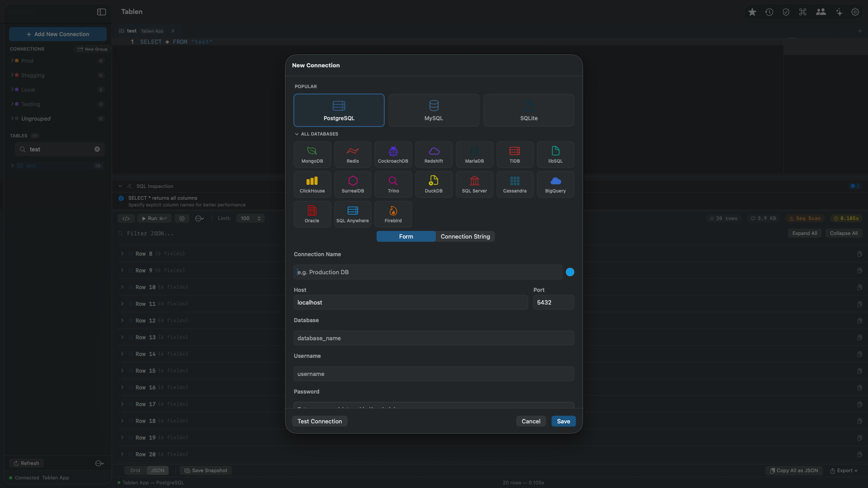This screenshot has height=488, width=868.
Task: Select the MongoDB database icon
Action: click(312, 155)
